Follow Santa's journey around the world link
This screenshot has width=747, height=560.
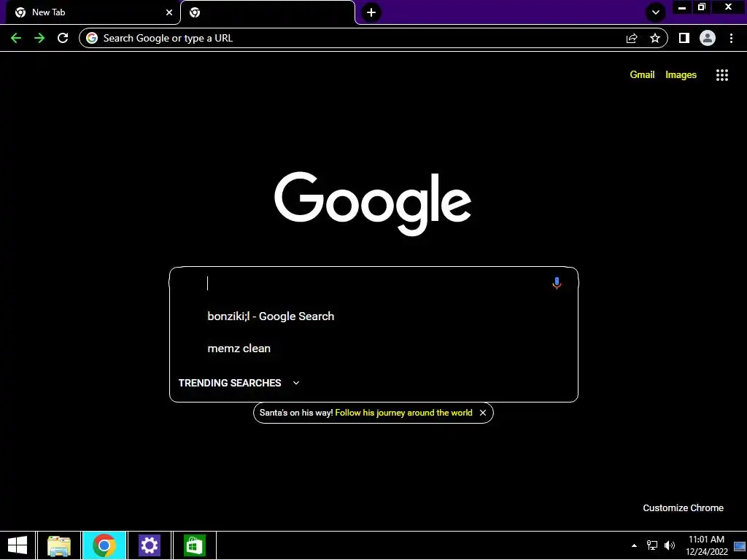(403, 413)
